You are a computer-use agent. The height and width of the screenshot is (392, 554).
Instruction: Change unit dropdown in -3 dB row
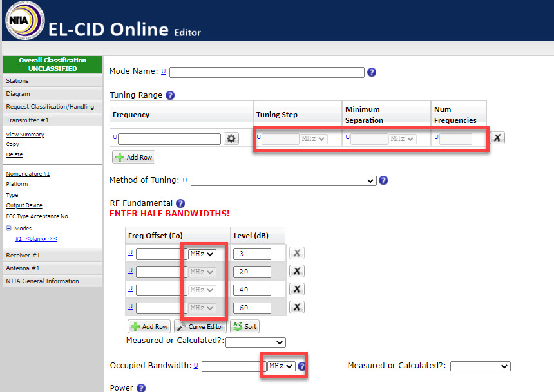(202, 254)
